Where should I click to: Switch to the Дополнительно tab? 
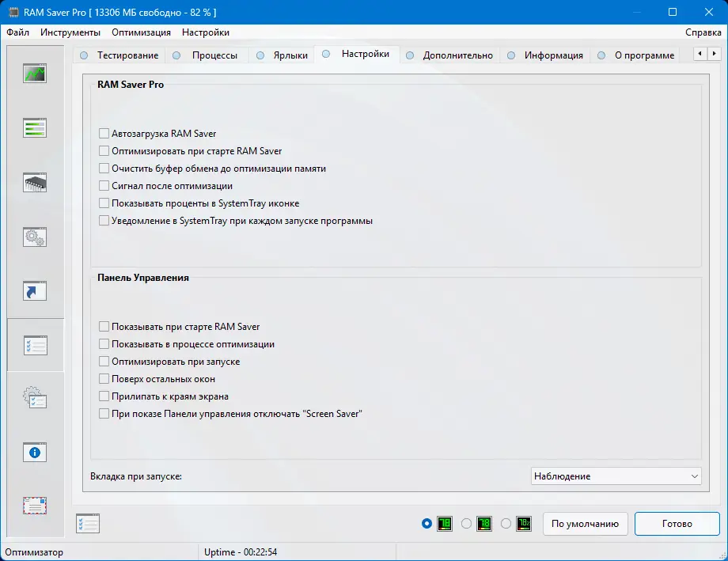click(x=449, y=55)
